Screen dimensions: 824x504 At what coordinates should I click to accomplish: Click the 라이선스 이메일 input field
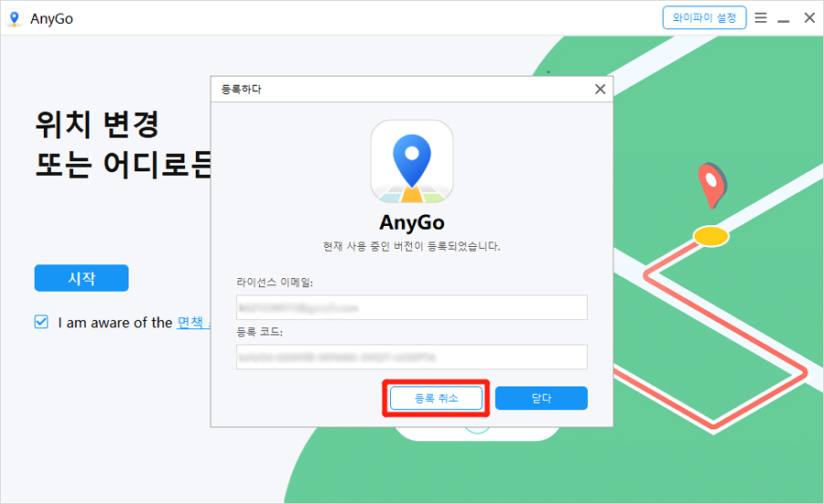pos(411,307)
